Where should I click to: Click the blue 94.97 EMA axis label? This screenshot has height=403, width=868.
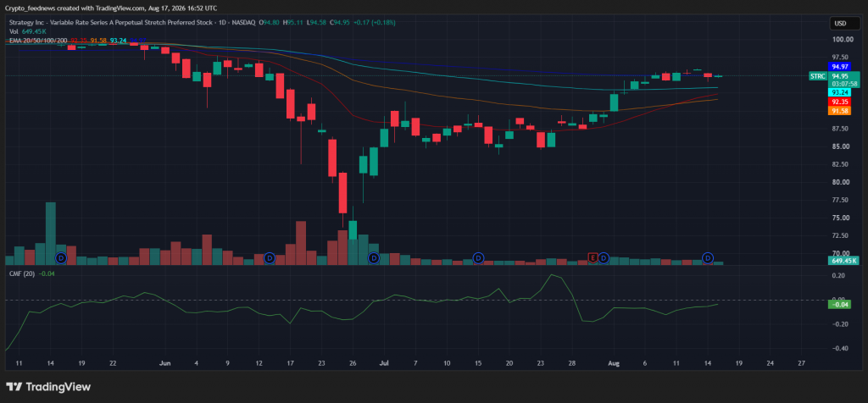pyautogui.click(x=840, y=66)
